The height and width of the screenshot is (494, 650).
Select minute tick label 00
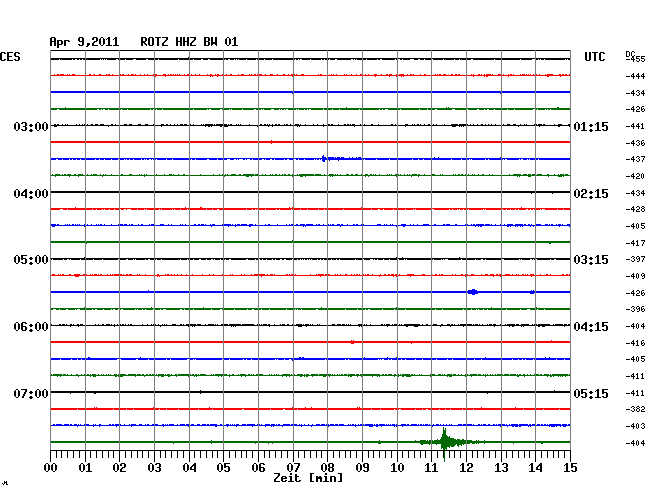pos(51,467)
